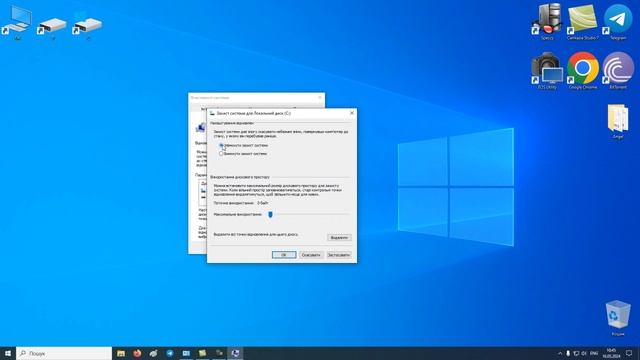Screen dimensions: 640x360
Task: Click the active System Properties taskbar button
Action: click(235, 353)
